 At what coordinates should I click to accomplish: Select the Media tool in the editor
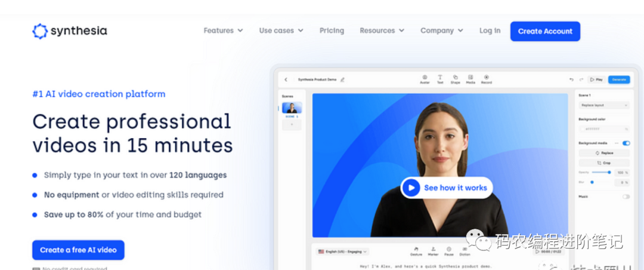pos(470,79)
